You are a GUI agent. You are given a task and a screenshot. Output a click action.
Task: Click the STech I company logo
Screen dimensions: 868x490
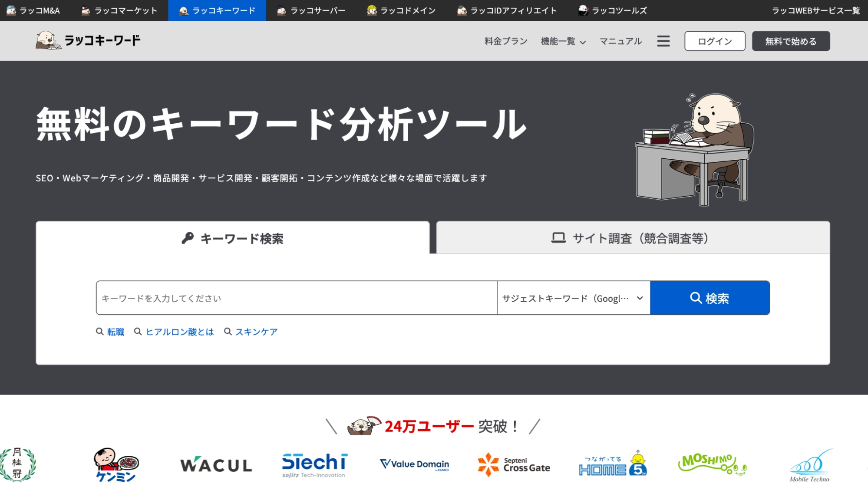pyautogui.click(x=314, y=465)
